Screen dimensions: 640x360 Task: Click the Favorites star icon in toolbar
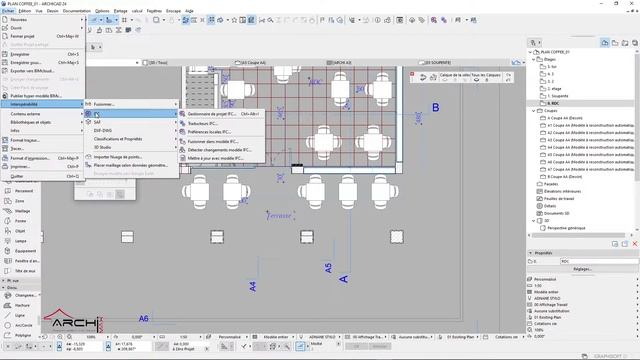click(234, 20)
